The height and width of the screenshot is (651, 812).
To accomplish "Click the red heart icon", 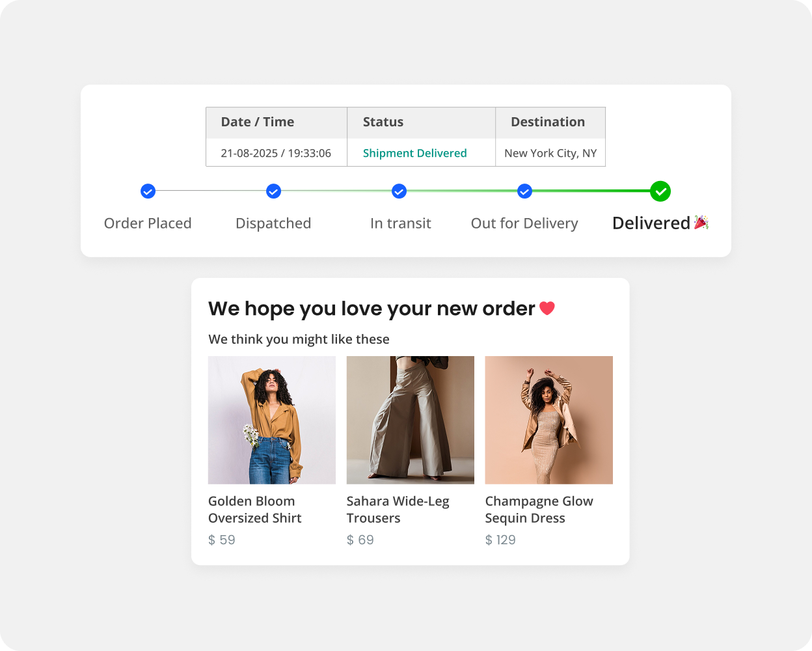I will click(547, 308).
